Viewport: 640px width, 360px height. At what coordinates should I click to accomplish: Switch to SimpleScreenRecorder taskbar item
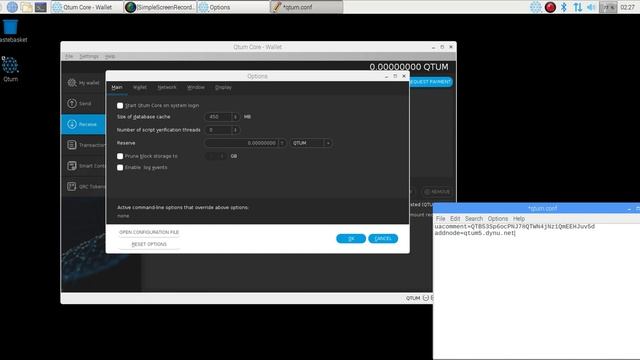point(160,7)
